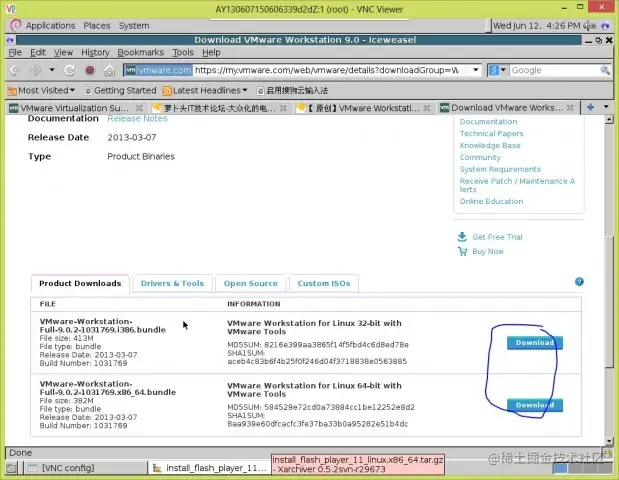Go forward using the browser forward arrow
The image size is (619, 480).
pyautogui.click(x=35, y=70)
